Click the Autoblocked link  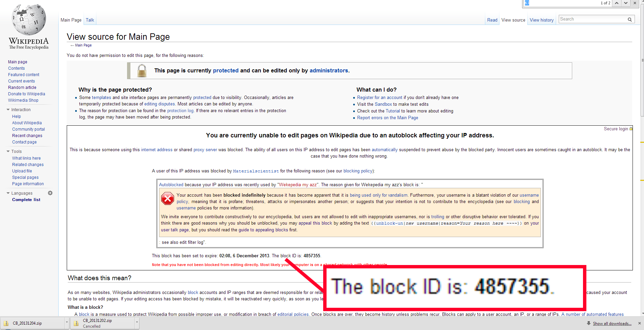click(x=171, y=185)
